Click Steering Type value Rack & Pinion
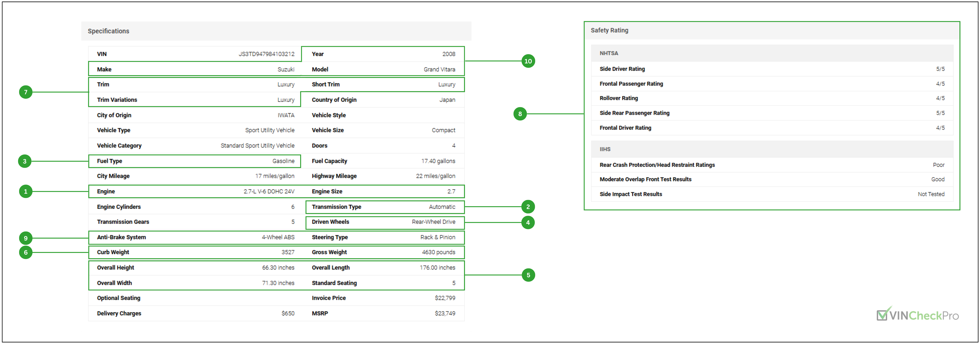980x344 pixels. [438, 237]
